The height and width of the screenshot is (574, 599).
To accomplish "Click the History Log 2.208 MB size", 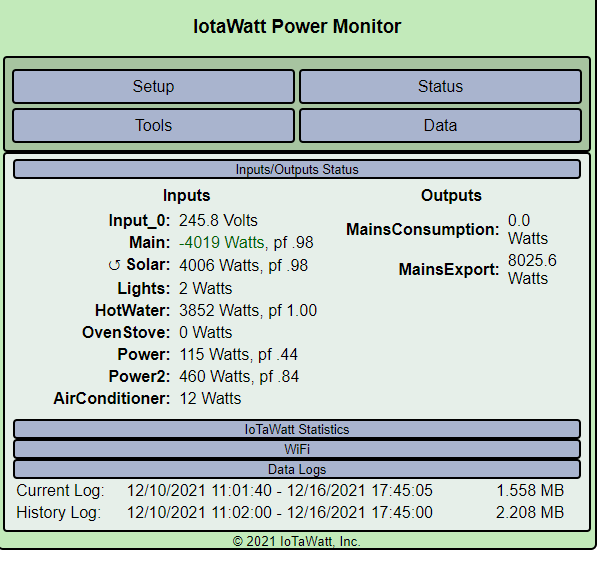I will [x=530, y=513].
